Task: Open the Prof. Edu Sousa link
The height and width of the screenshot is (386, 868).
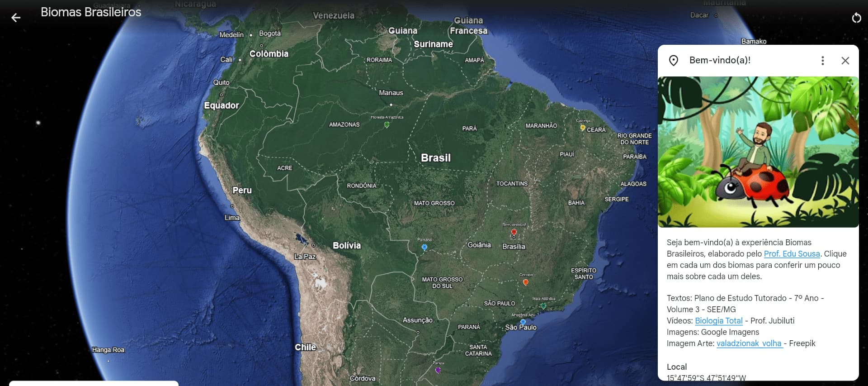Action: tap(792, 254)
